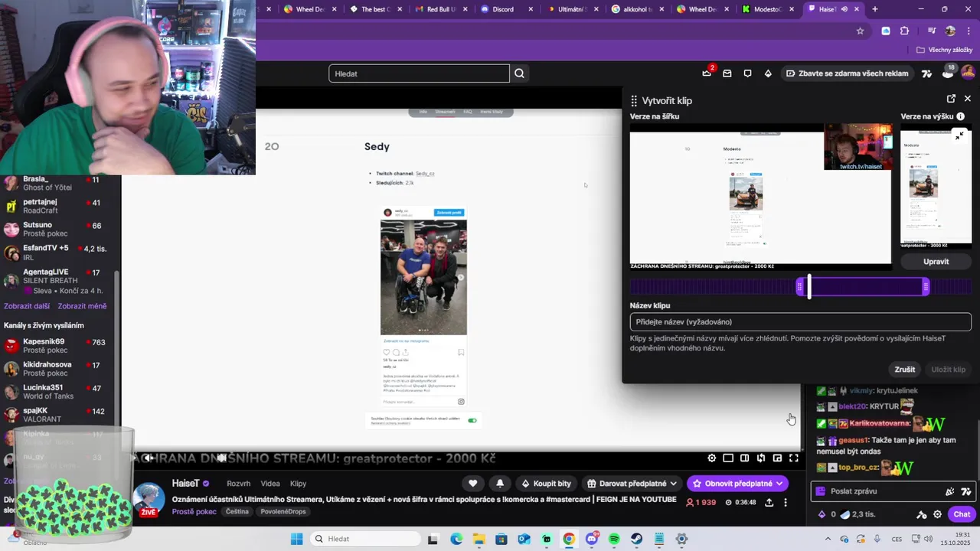The image size is (980, 551).
Task: Click Zobrazit další in sidebar
Action: click(x=27, y=306)
